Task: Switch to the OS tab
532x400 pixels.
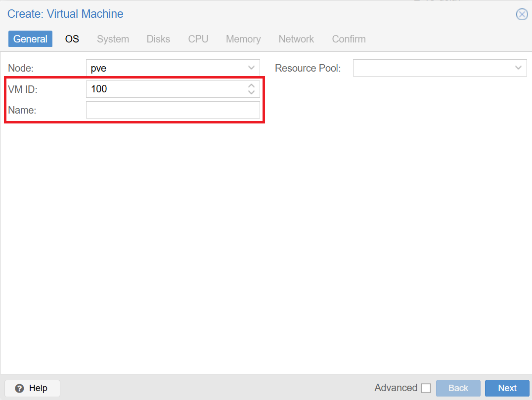Action: coord(72,39)
